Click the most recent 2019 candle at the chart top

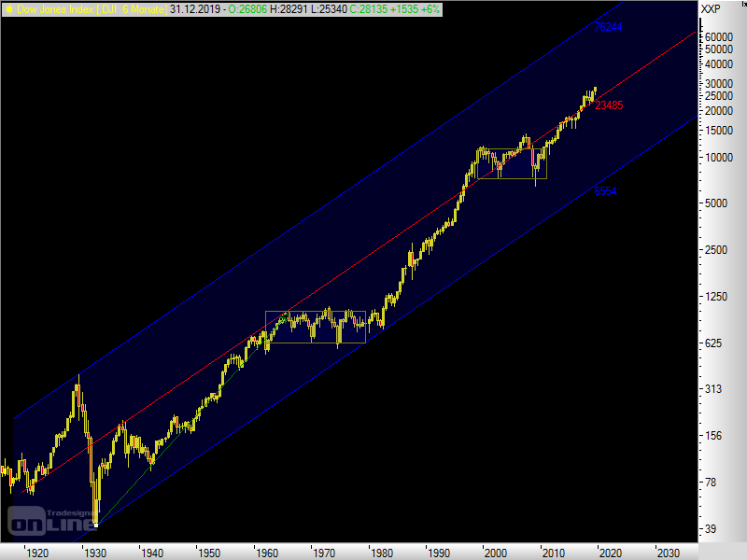point(595,91)
